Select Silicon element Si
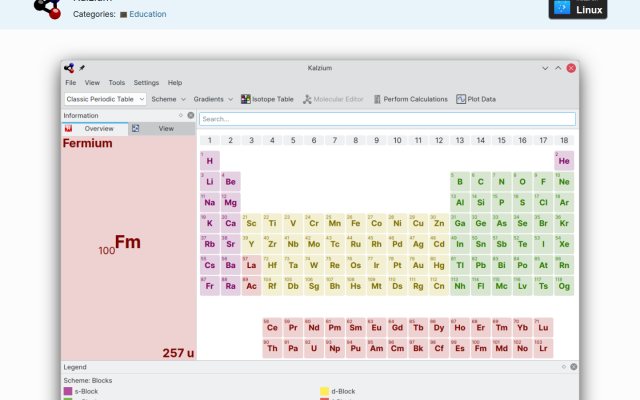Image resolution: width=640 pixels, height=400 pixels. [x=481, y=202]
